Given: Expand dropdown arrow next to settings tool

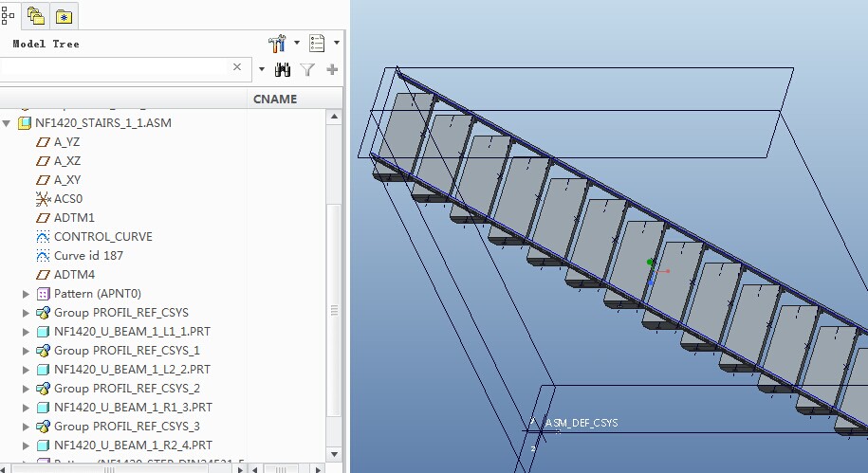Looking at the screenshot, I should (297, 42).
